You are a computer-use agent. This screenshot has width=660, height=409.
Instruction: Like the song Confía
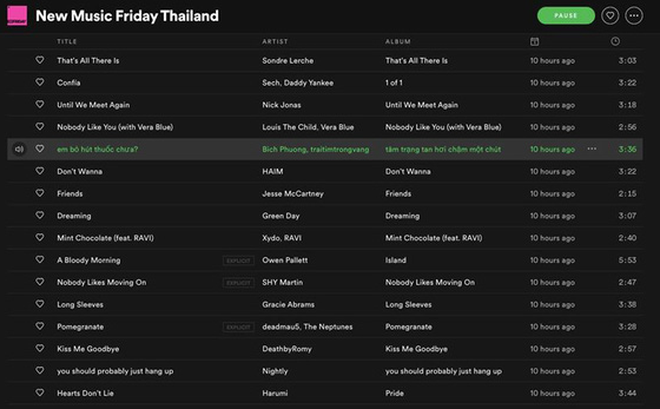click(40, 82)
